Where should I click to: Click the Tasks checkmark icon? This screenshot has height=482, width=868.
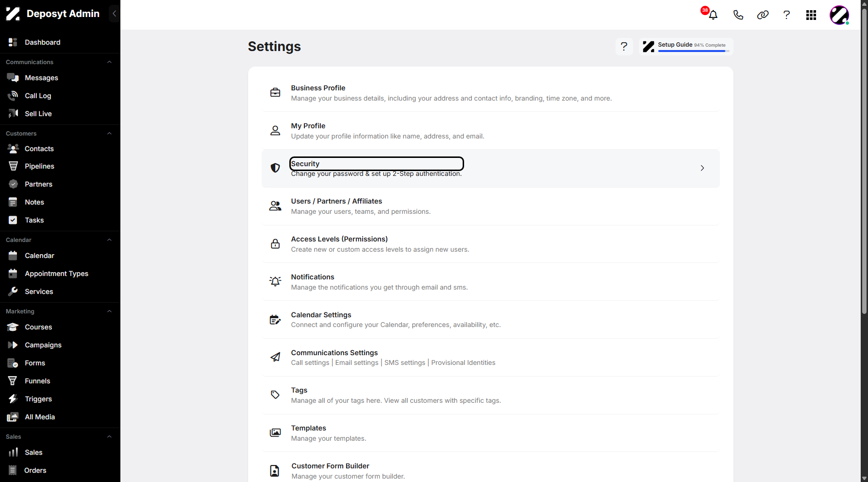tap(13, 220)
